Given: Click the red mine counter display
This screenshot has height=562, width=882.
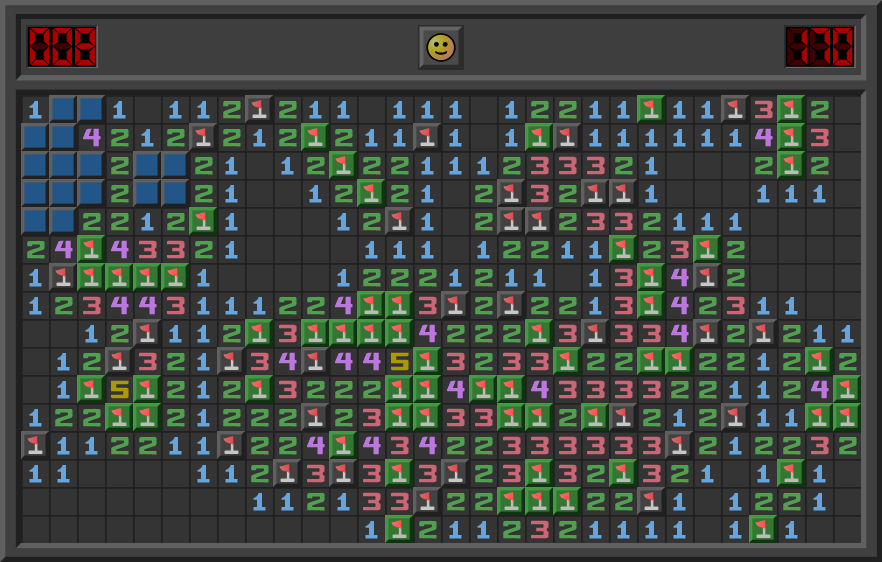Looking at the screenshot, I should click(x=62, y=47).
